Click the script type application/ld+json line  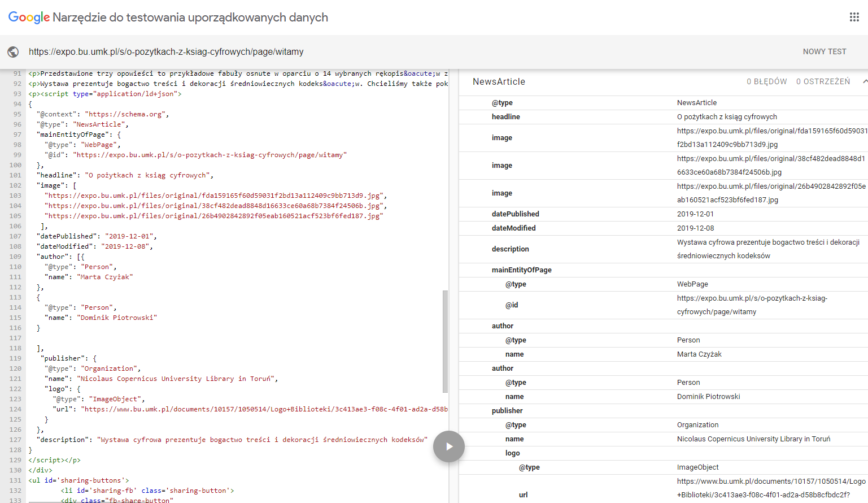click(105, 94)
